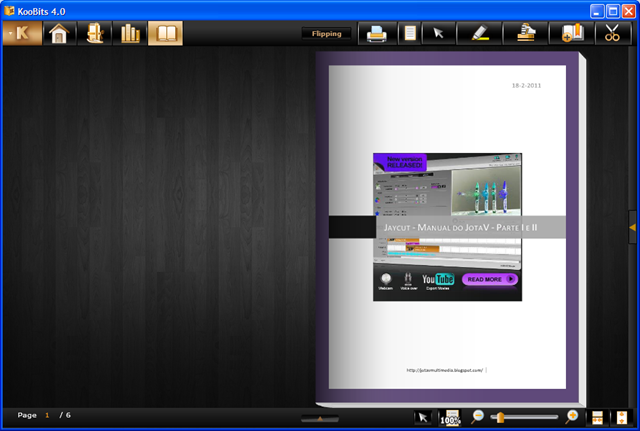Click the jotavmultimedia blogspot link
Viewport: 640px width, 431px height.
(444, 370)
